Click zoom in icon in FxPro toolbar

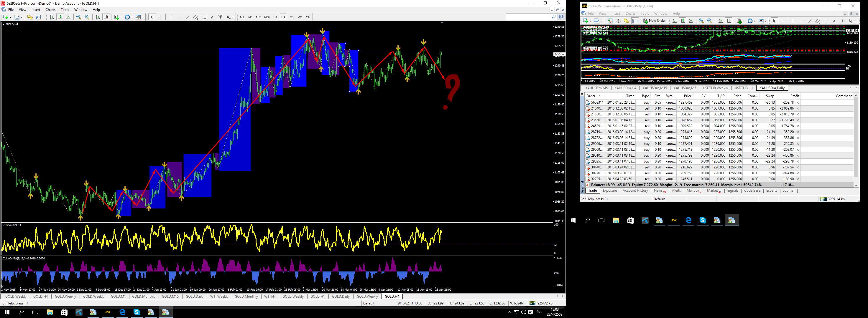78,17
